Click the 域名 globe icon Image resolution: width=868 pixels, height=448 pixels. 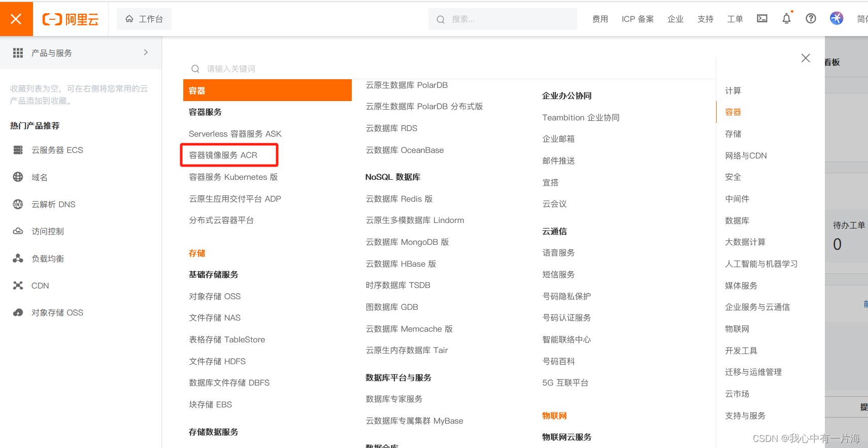click(x=18, y=177)
